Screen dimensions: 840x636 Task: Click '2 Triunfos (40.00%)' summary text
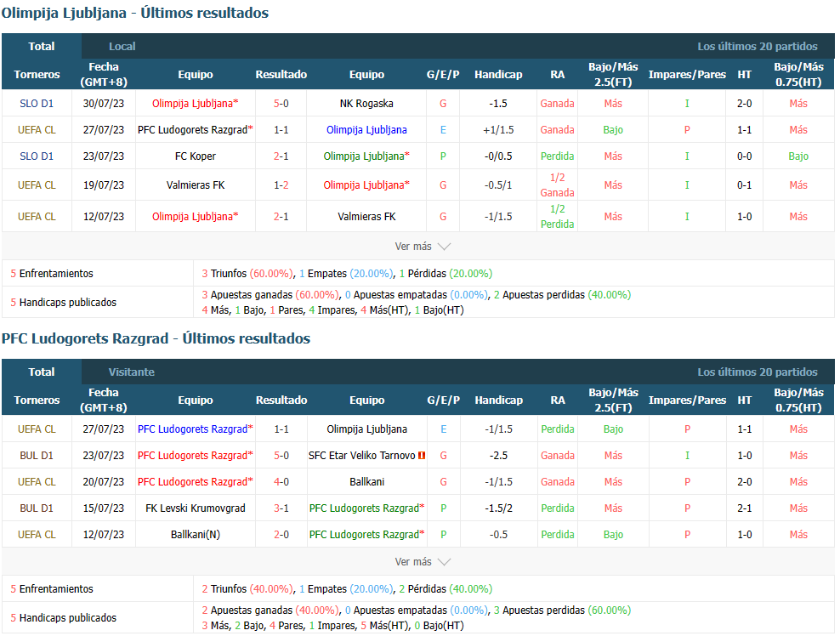coord(247,589)
